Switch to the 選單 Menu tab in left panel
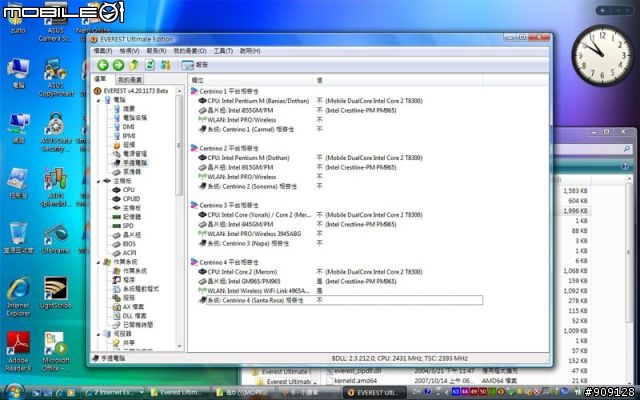Viewport: 640px width, 400px height. pos(100,79)
